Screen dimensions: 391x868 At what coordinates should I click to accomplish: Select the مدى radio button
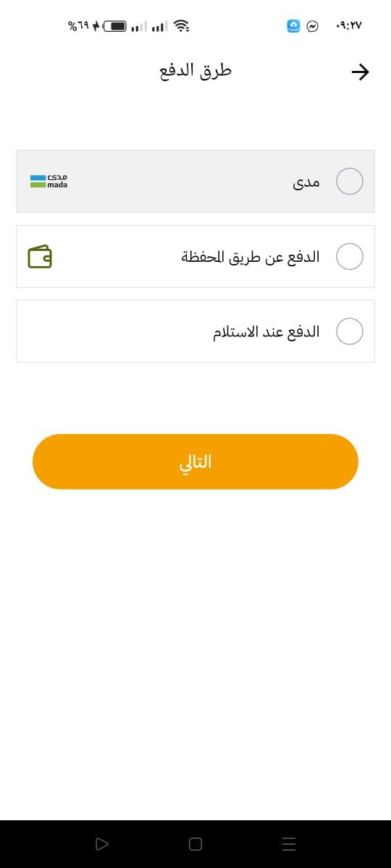point(350,181)
